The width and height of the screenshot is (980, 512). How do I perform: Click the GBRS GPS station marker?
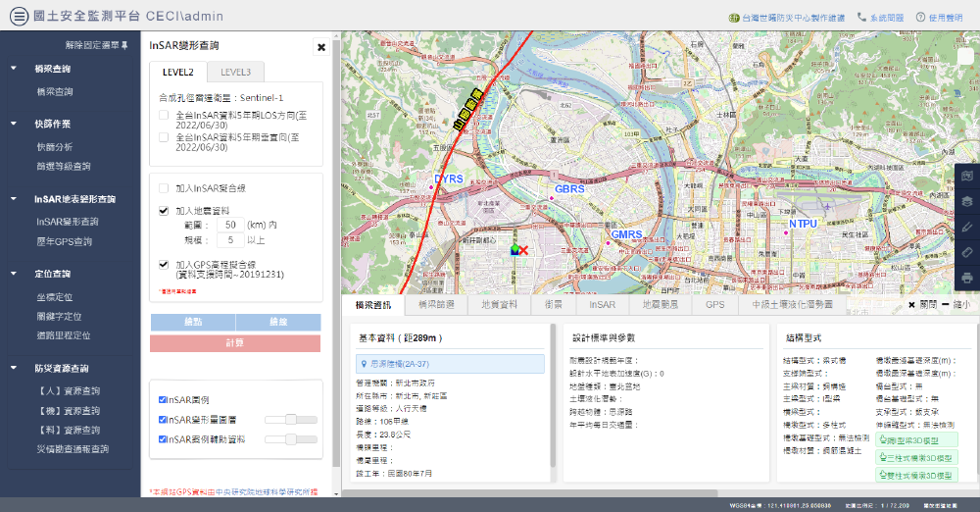point(551,198)
